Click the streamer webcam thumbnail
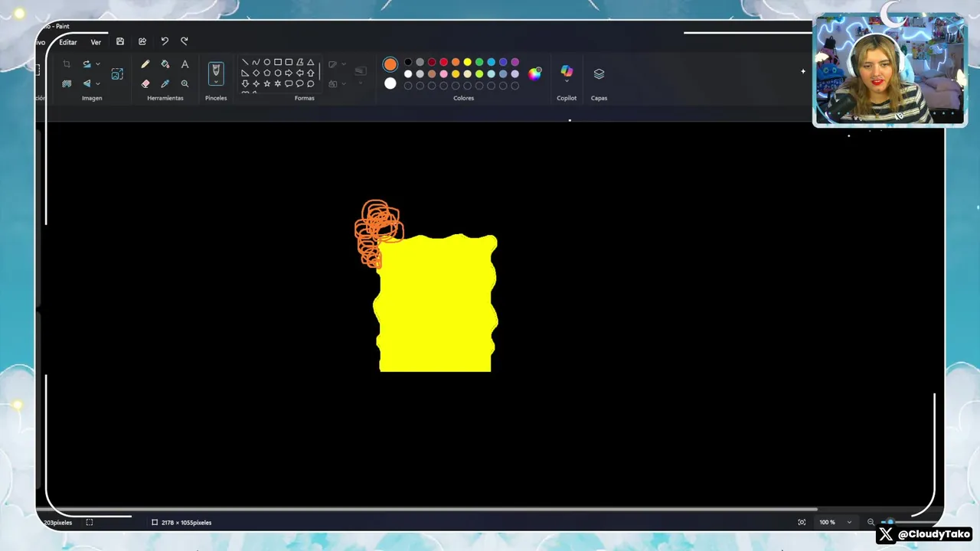The width and height of the screenshot is (980, 551). click(890, 69)
